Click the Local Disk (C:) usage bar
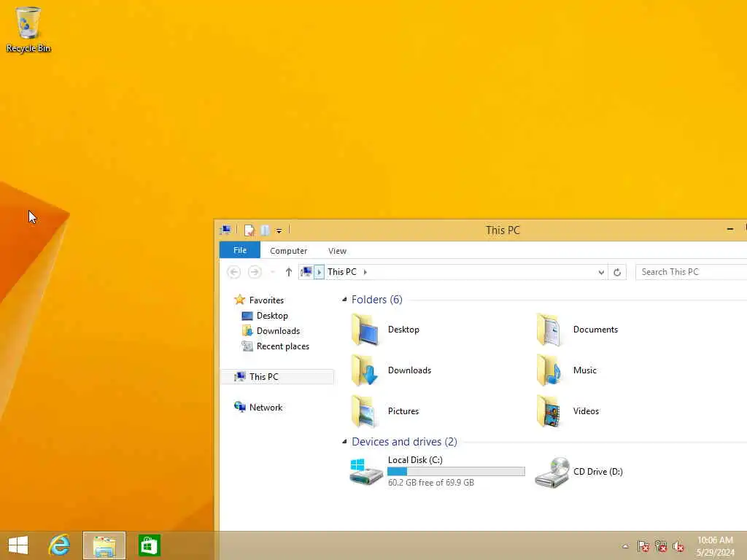This screenshot has width=747, height=560. click(456, 472)
